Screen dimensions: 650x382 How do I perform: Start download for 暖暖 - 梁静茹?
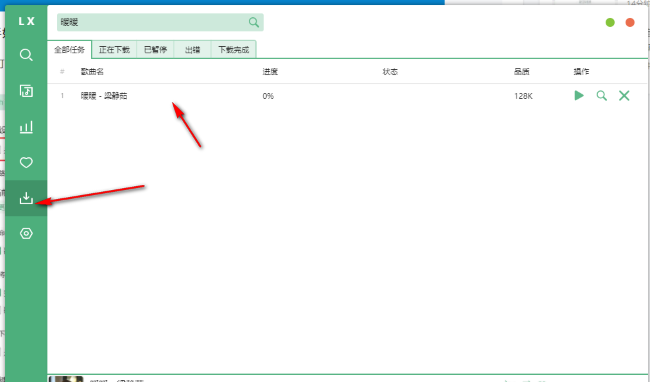(579, 96)
